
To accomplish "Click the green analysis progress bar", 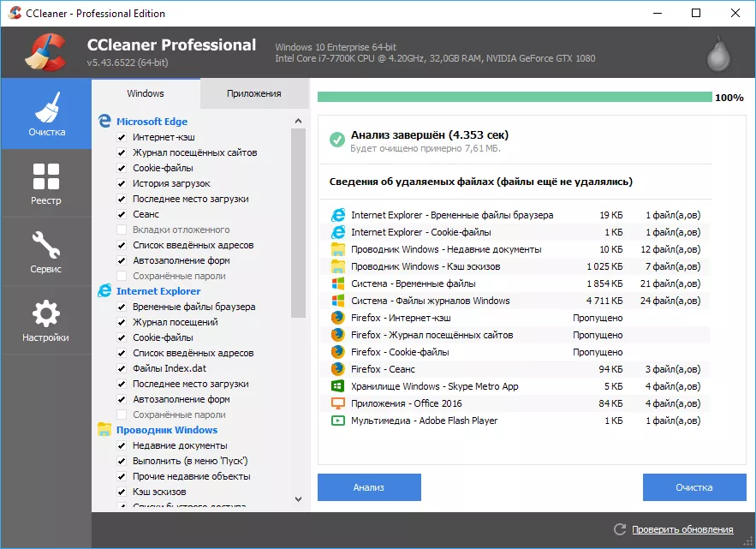I will 514,97.
